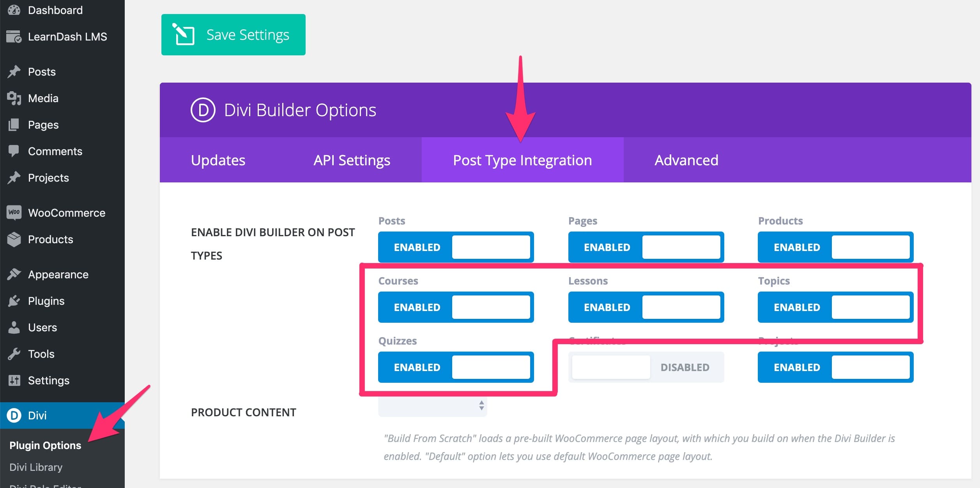Viewport: 980px width, 488px height.
Task: Toggle Divi Builder on Posts
Action: 456,247
